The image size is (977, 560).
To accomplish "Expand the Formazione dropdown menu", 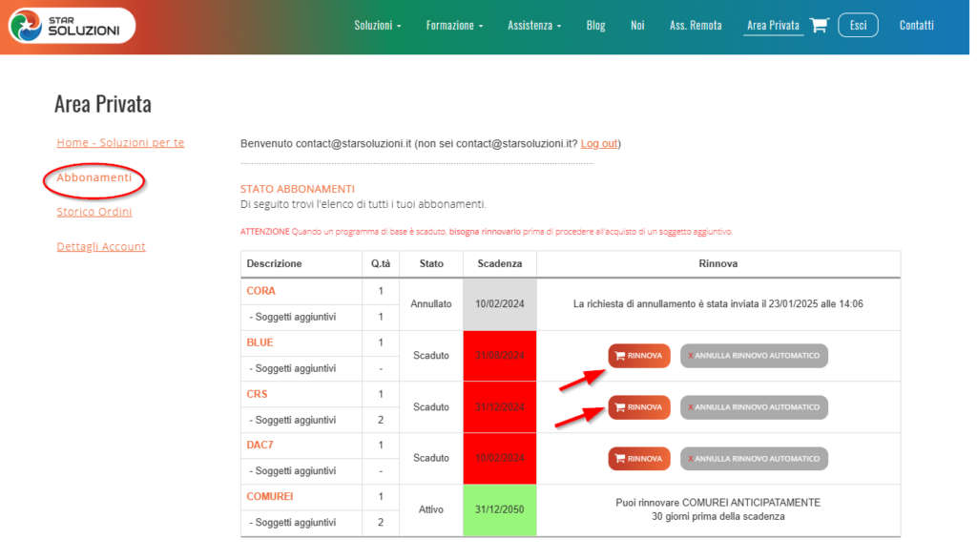I will [x=454, y=26].
